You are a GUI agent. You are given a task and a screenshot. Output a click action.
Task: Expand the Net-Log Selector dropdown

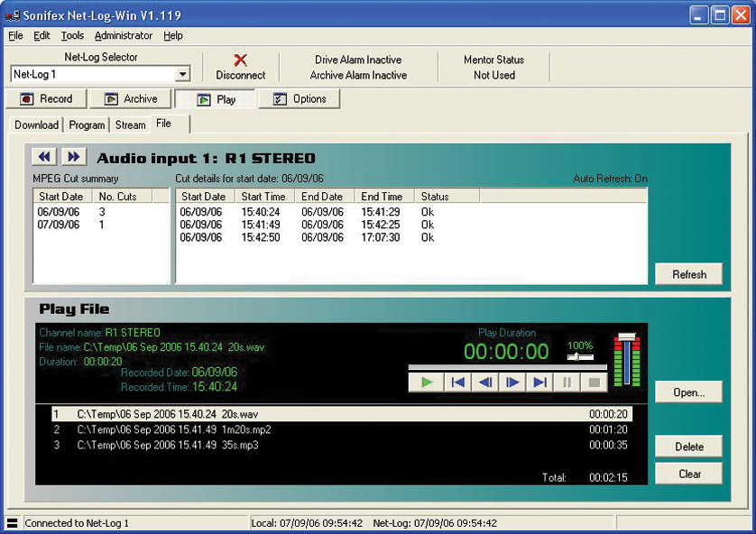click(182, 75)
